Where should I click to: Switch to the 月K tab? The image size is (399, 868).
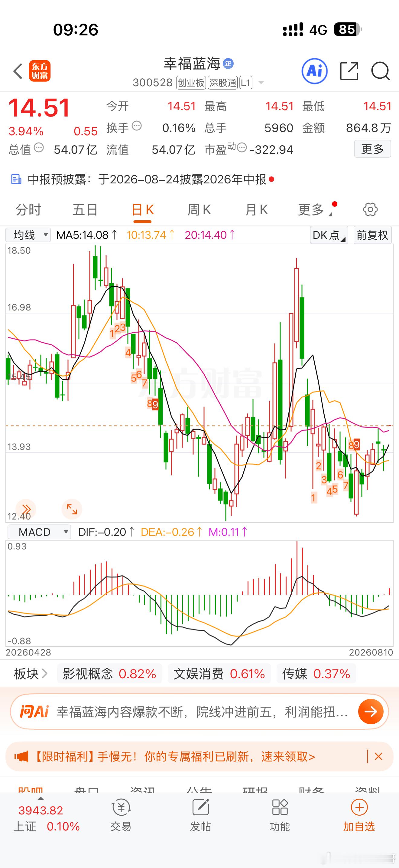click(256, 210)
